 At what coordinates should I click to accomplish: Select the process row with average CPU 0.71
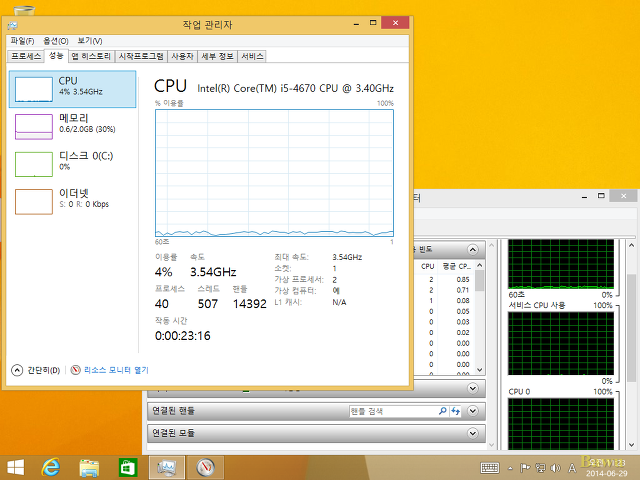444,290
